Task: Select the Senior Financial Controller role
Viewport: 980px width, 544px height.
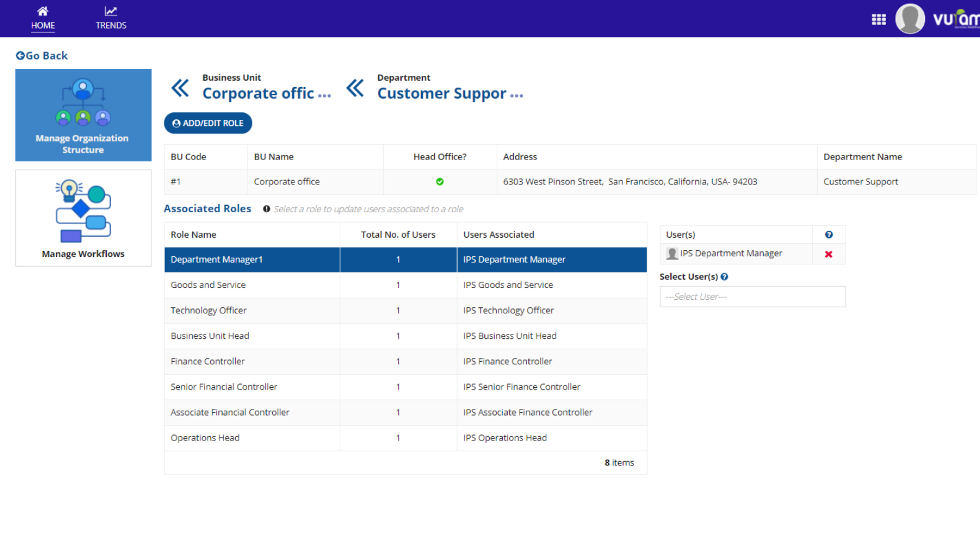Action: [x=224, y=387]
